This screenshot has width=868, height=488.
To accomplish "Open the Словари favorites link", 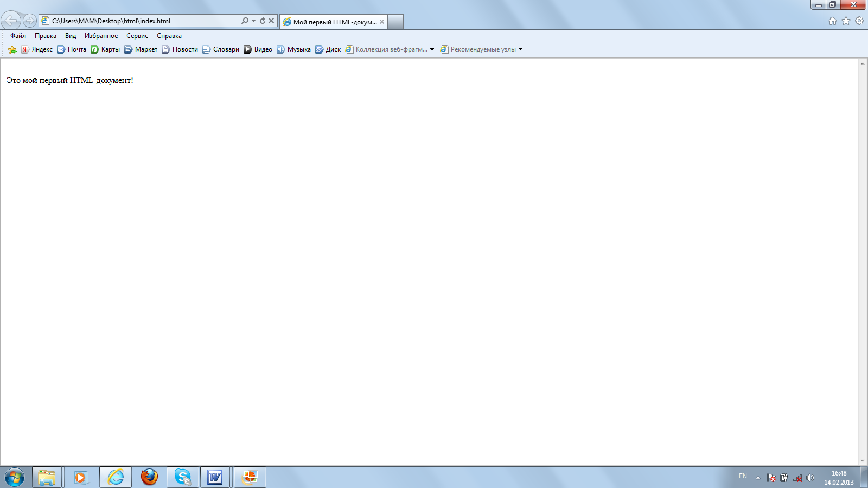I will [x=221, y=49].
